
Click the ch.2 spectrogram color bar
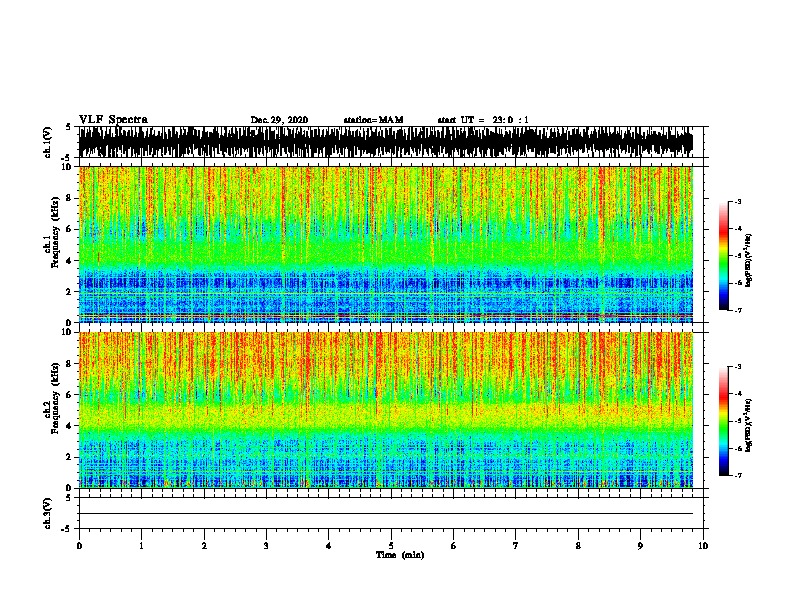click(724, 421)
